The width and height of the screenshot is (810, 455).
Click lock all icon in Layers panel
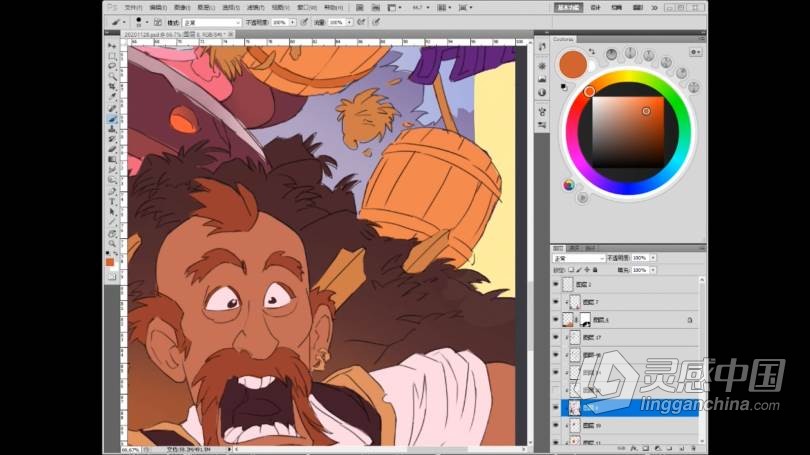pyautogui.click(x=595, y=270)
